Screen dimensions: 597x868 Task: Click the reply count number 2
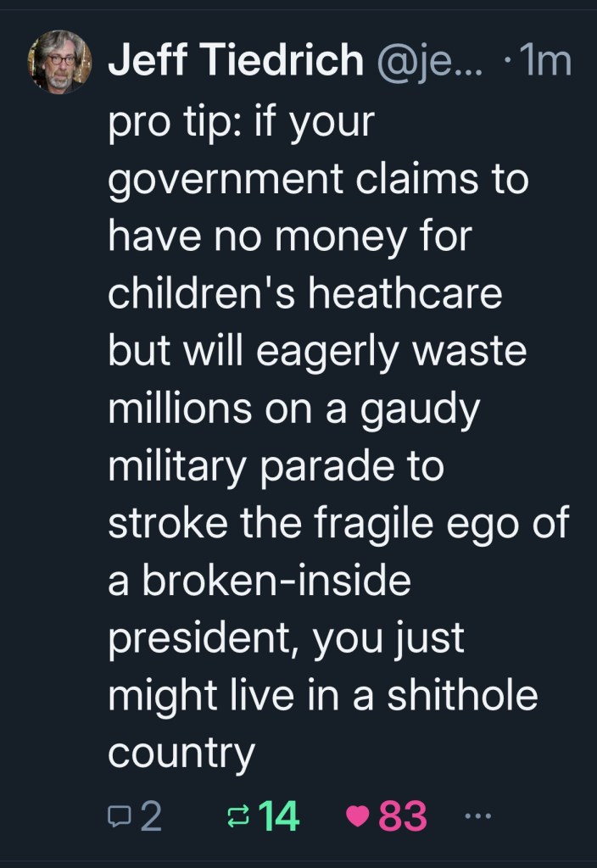(x=149, y=816)
